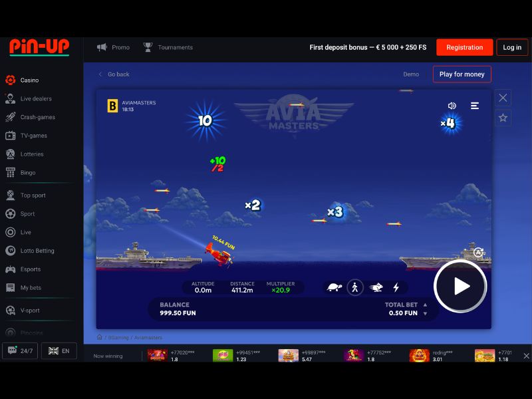The height and width of the screenshot is (399, 532).
Task: Open the EN language selector
Action: click(x=59, y=350)
